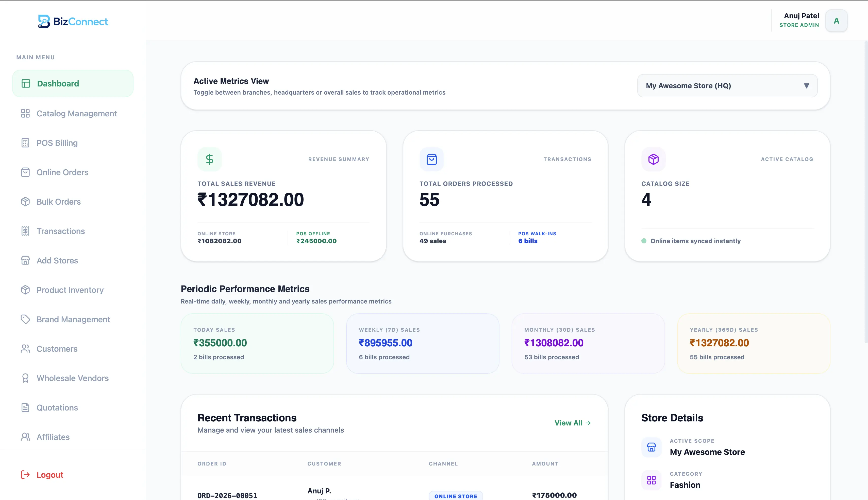Click the green dollar revenue icon
Image resolution: width=868 pixels, height=500 pixels.
click(210, 159)
